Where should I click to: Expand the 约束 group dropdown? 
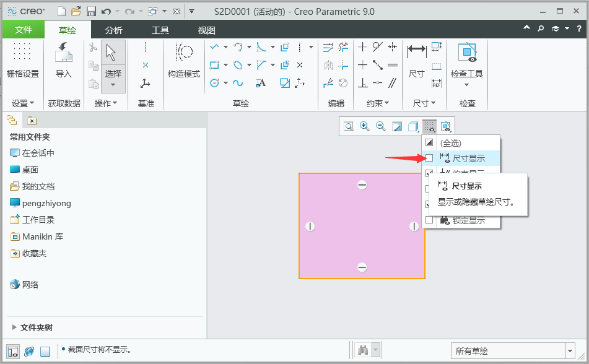coord(378,103)
